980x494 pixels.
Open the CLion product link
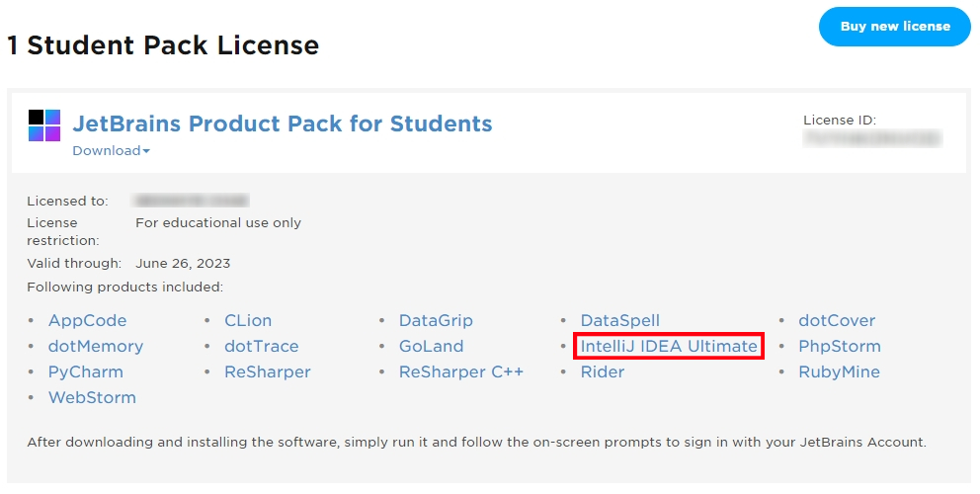pos(248,320)
